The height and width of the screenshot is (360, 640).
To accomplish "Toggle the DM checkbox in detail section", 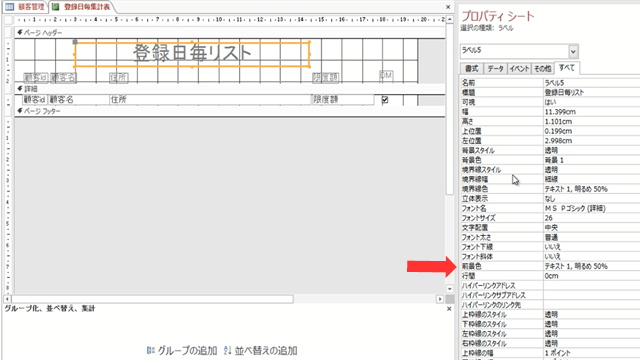I will [x=385, y=100].
